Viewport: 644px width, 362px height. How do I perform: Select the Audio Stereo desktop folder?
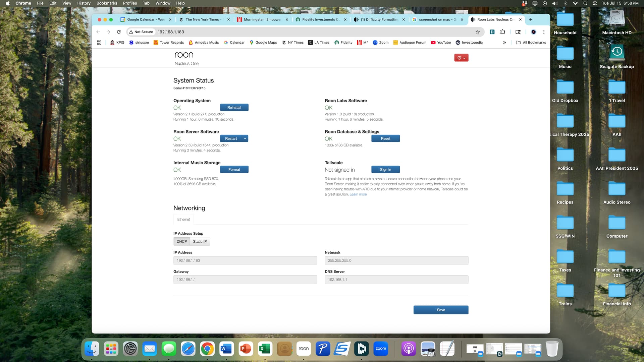(617, 193)
